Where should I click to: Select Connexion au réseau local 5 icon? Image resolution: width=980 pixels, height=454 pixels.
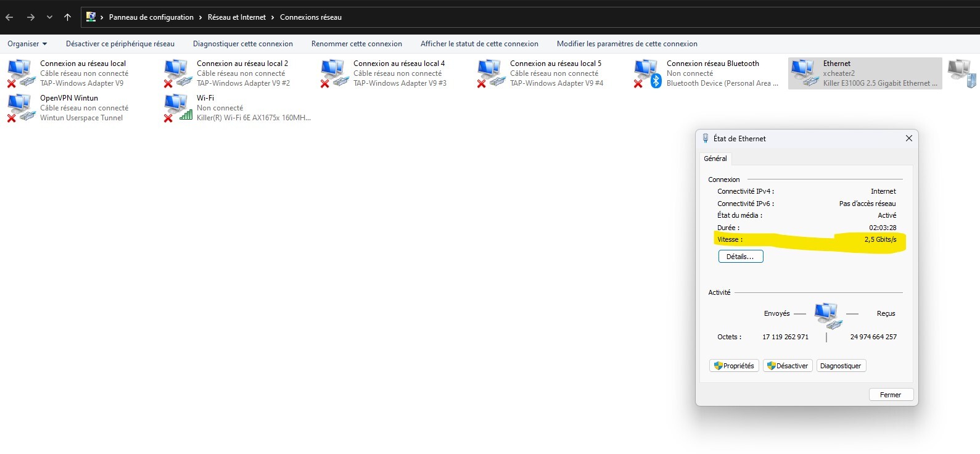coord(490,73)
